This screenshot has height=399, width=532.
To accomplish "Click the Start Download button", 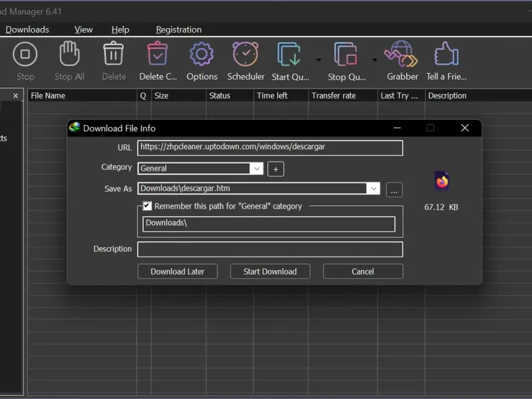I will [x=270, y=271].
